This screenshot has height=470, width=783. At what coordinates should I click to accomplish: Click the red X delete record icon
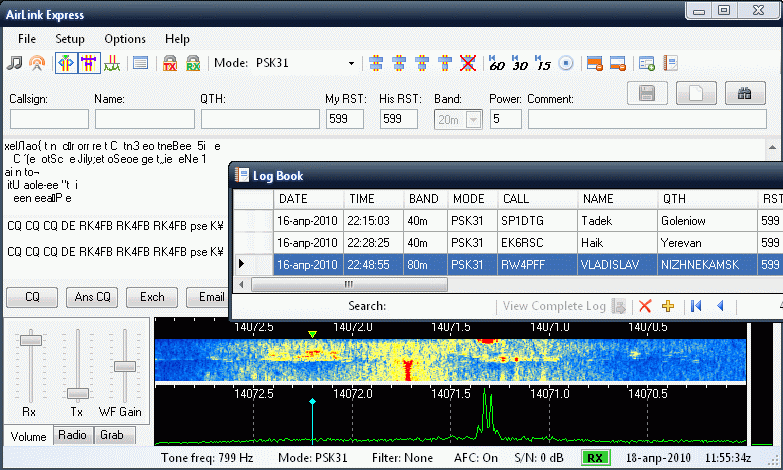(645, 306)
